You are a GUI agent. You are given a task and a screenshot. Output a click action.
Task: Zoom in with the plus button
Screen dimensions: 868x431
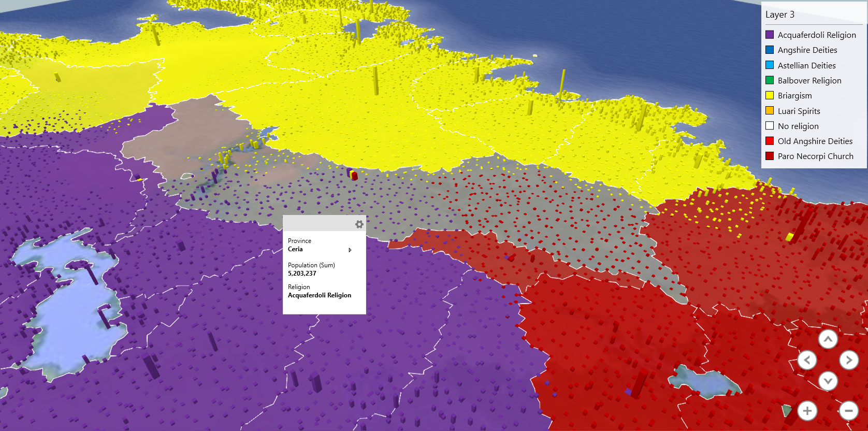tap(807, 411)
